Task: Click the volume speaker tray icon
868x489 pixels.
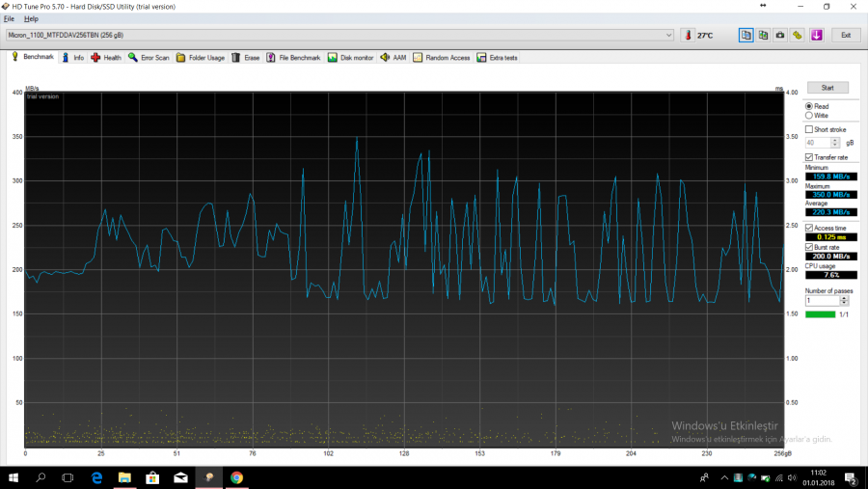Action: tap(792, 477)
